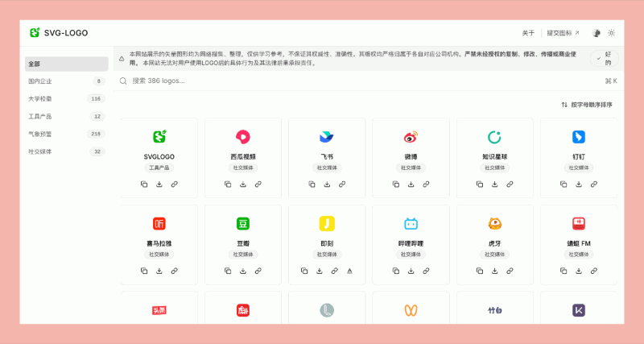The height and width of the screenshot is (344, 644).
Task: Toggle the light/dark theme sun icon
Action: [612, 33]
